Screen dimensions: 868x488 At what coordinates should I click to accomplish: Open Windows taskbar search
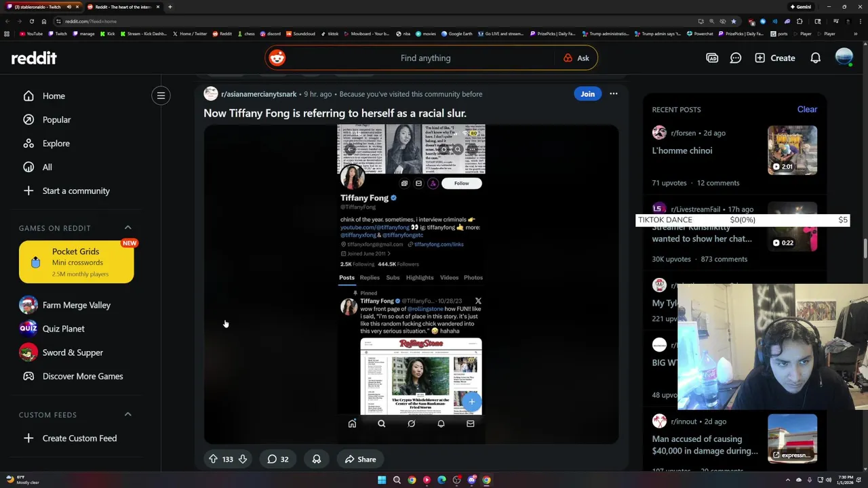[x=397, y=480]
